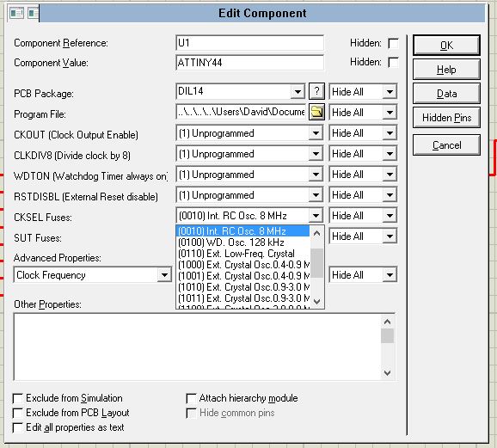Open Hide All dropdown for Clock Frequency
Screen dimensions: 497x448
[390, 275]
